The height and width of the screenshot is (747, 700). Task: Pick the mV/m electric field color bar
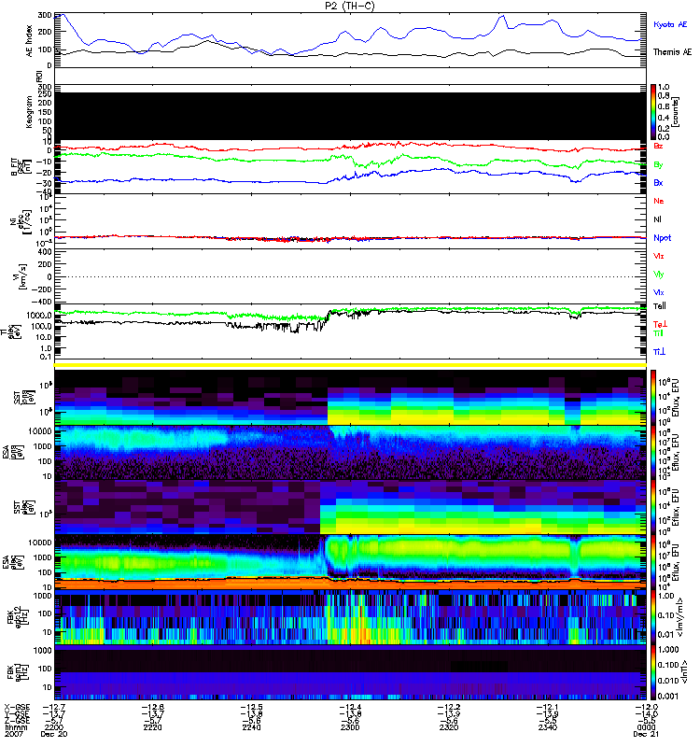(x=652, y=617)
